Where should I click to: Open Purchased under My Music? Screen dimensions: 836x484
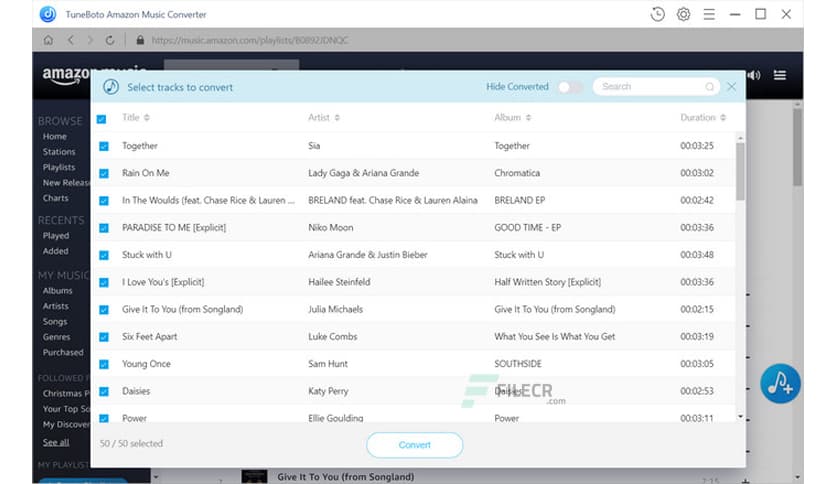point(63,352)
